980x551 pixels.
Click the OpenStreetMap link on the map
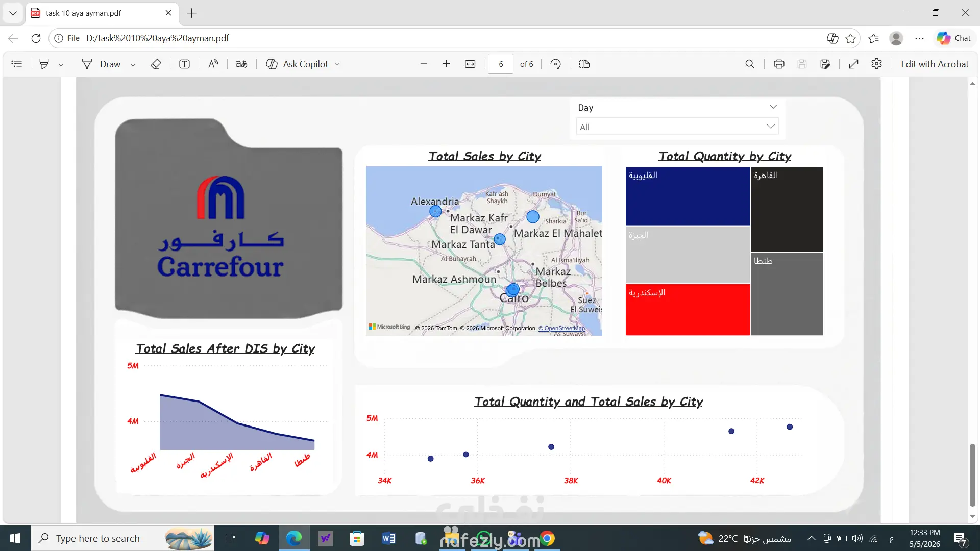[562, 329]
